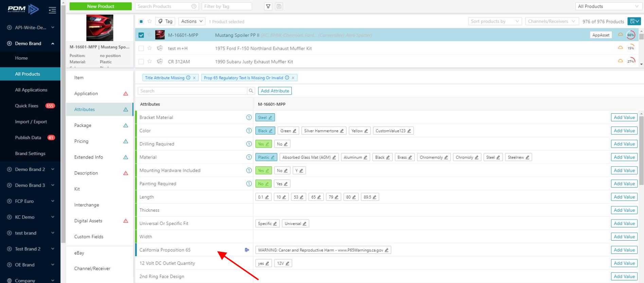This screenshot has height=283, width=644.
Task: Toggle the No value for Drilling Required
Action: click(282, 144)
